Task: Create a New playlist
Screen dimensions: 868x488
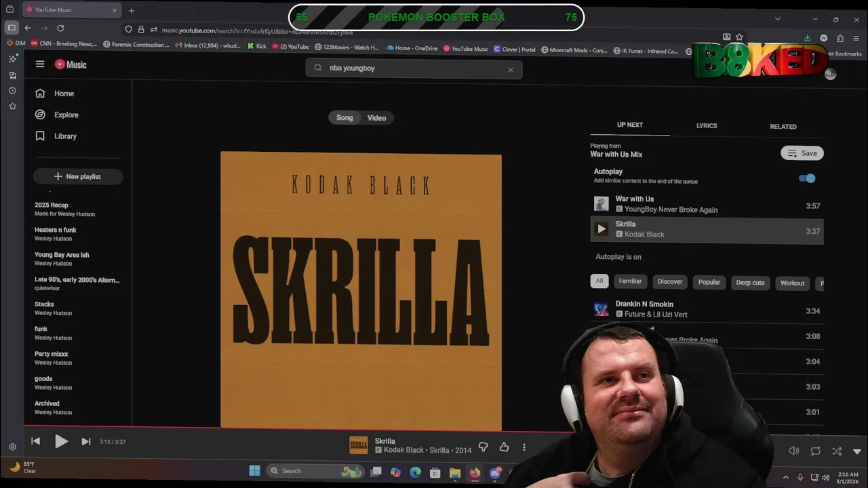Action: click(78, 176)
